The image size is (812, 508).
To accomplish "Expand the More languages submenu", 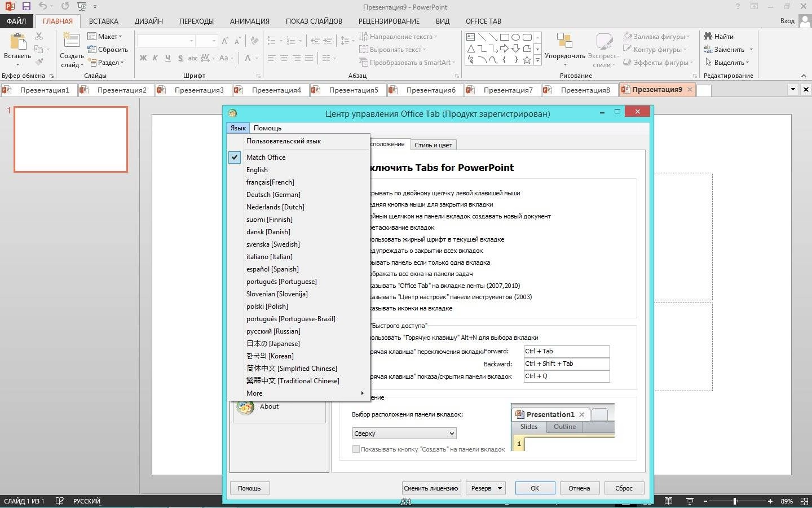I will click(298, 393).
